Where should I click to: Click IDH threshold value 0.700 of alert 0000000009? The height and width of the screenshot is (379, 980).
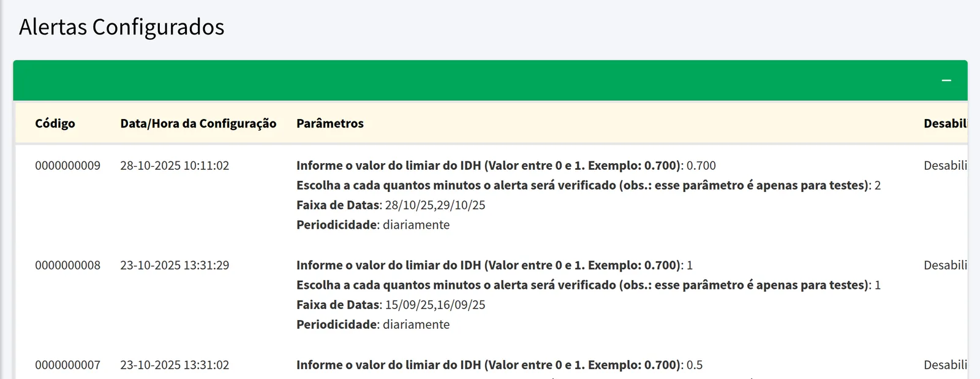pyautogui.click(x=701, y=166)
